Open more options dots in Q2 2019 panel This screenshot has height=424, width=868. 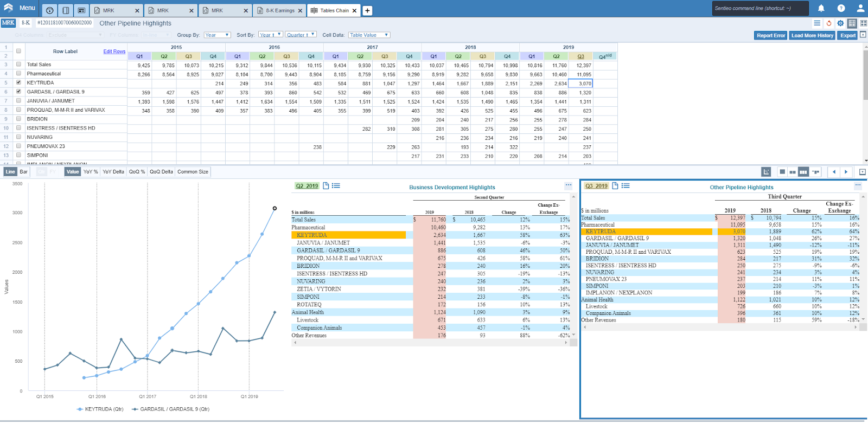(569, 185)
